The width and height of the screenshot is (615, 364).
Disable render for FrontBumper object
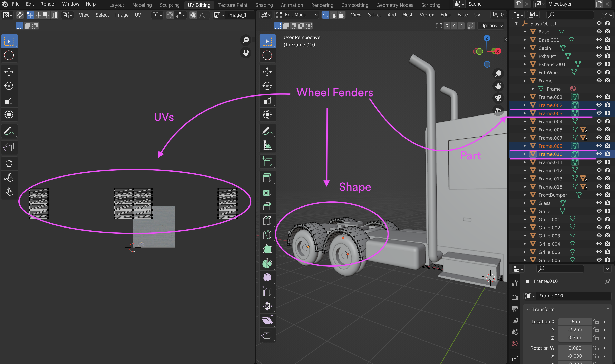(607, 195)
